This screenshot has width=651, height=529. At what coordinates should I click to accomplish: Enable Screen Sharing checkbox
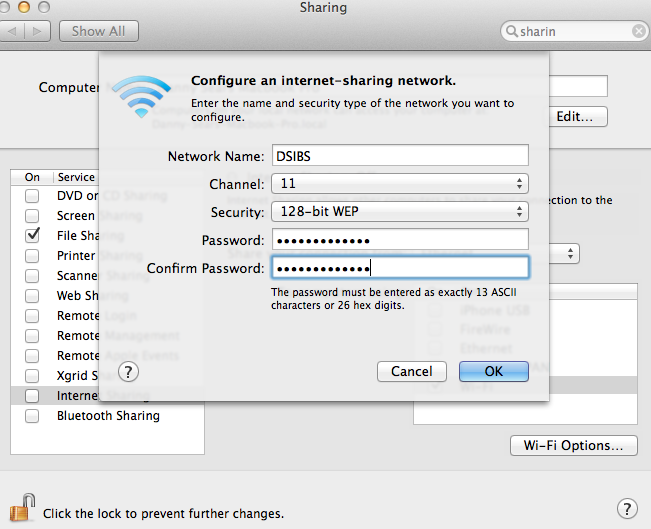[x=32, y=216]
